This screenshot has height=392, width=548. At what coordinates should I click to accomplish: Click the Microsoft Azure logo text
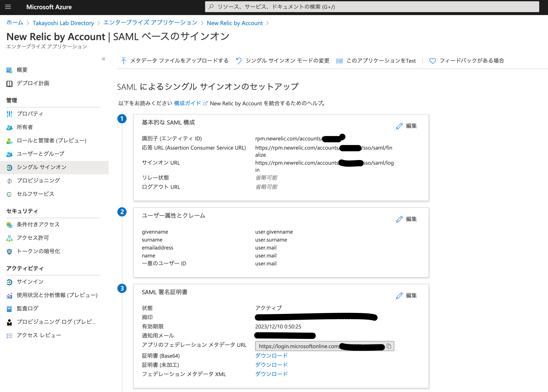click(49, 7)
